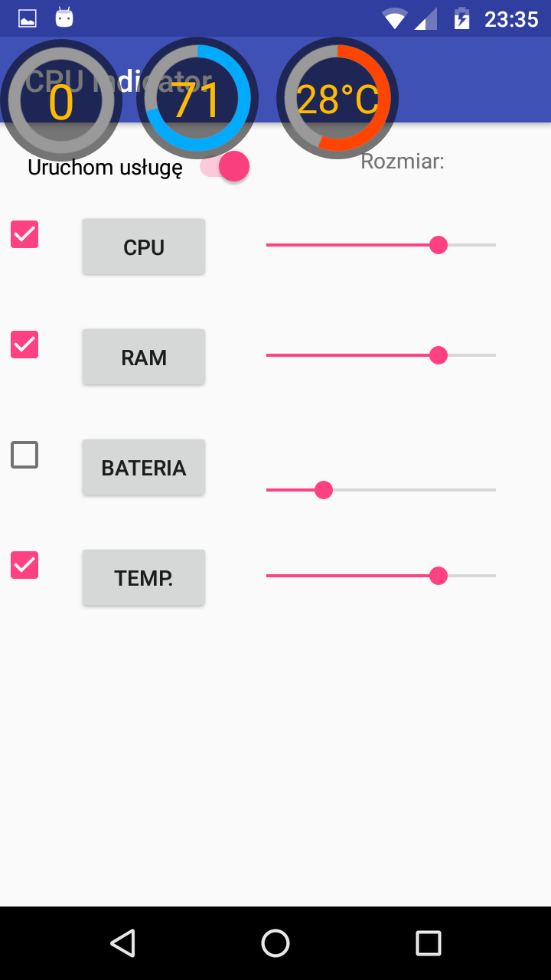Toggle the Uruchom usługę switch
Screen dimensions: 551x980
pos(225,167)
